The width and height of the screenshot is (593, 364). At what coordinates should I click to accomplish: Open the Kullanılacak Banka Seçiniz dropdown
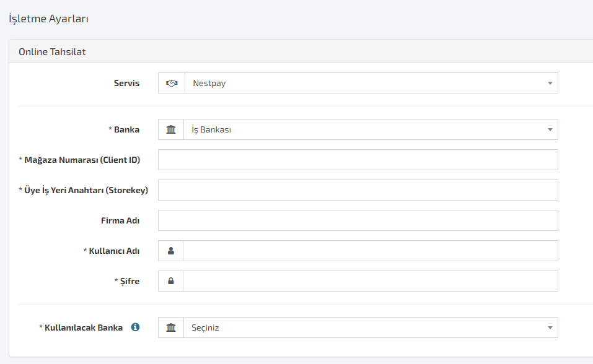click(371, 327)
